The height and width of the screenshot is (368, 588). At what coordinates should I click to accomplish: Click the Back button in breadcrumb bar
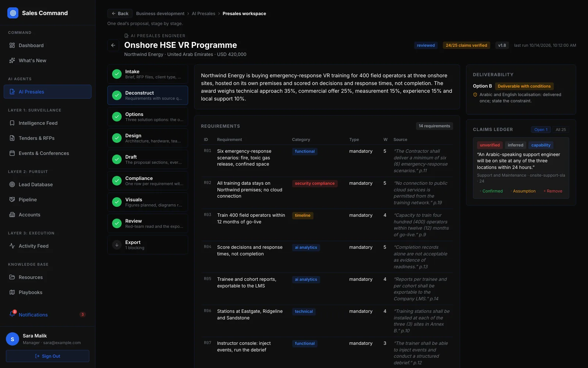point(120,14)
